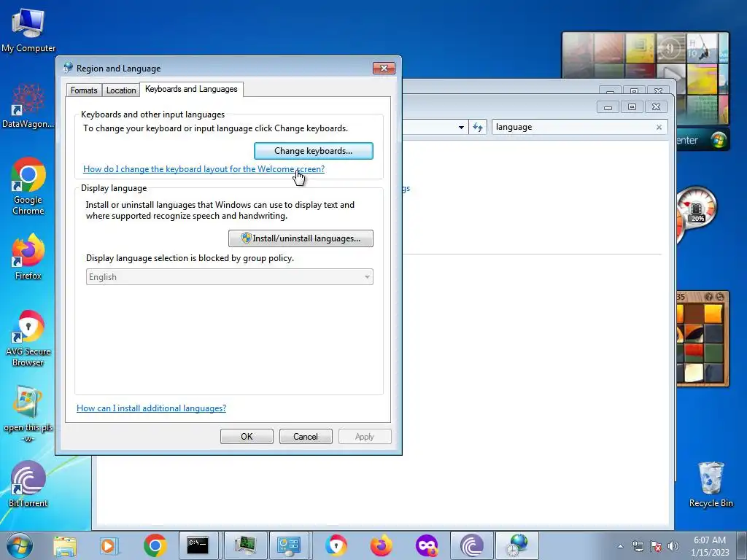This screenshot has width=747, height=560.
Task: Click the Media Center gadget Windows logo
Action: pyautogui.click(x=719, y=140)
